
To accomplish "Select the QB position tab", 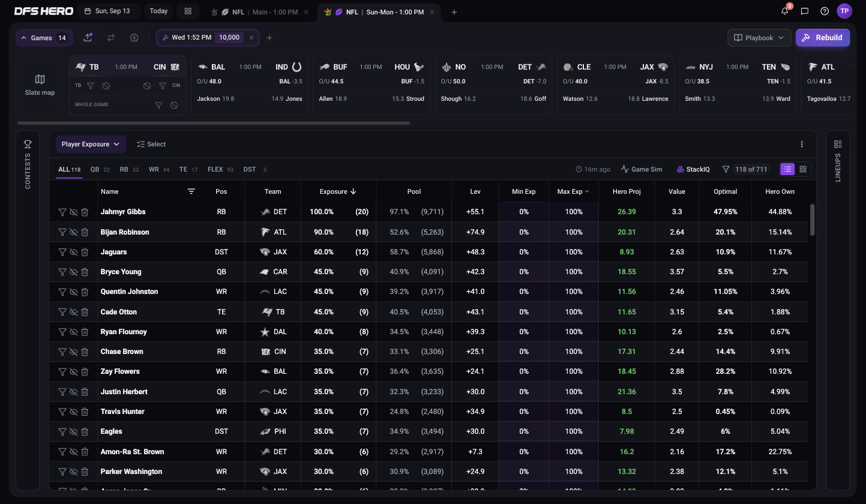I will click(100, 170).
